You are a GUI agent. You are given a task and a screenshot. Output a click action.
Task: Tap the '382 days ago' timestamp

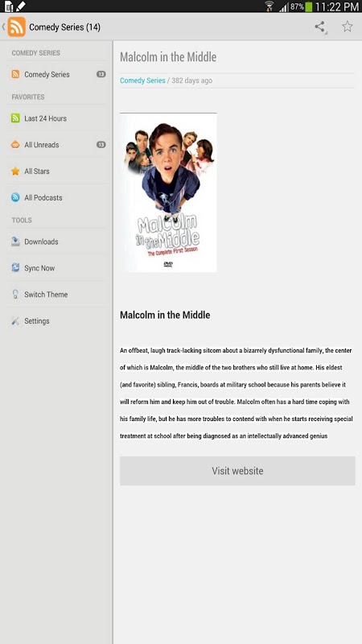point(191,80)
